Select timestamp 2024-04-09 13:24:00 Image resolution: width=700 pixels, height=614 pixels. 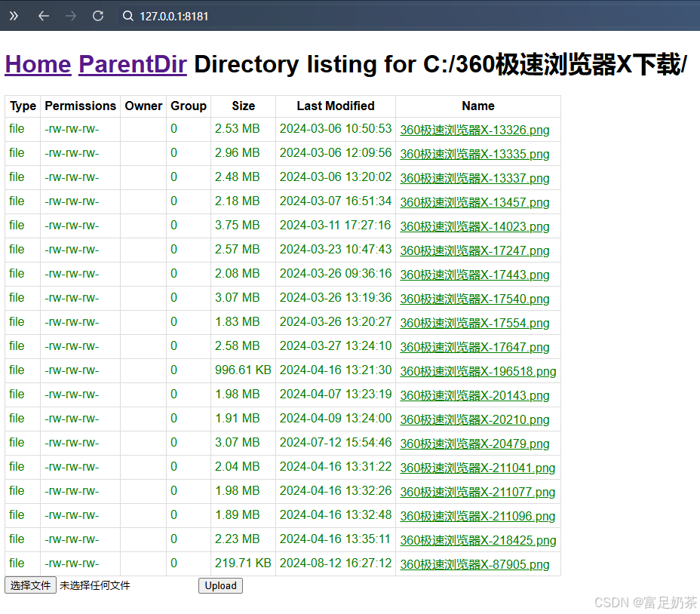(x=336, y=418)
